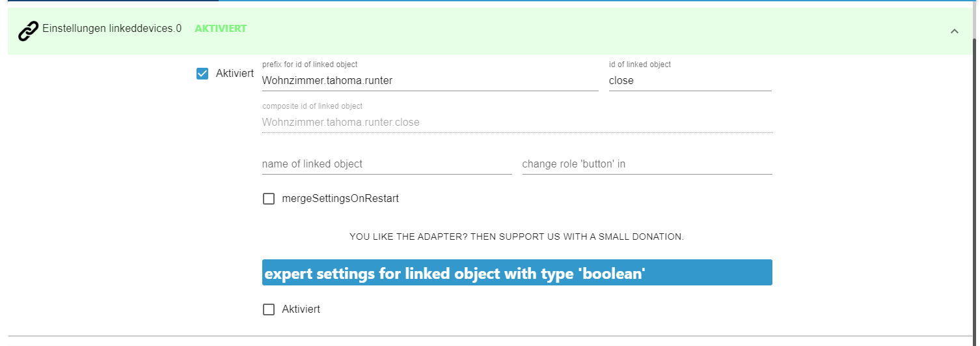Focus the id field containing "close"
Screen dimensions: 980x346
coord(690,81)
